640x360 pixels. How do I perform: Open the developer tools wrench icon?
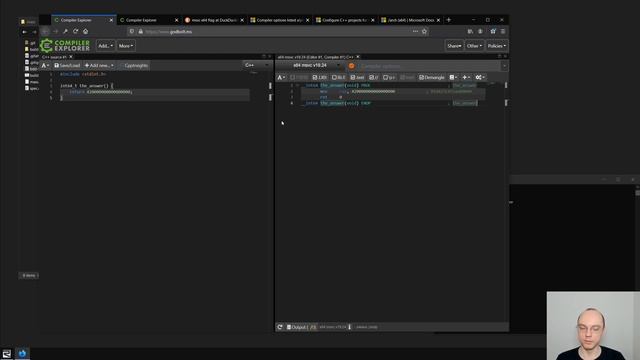pyautogui.click(x=65, y=31)
